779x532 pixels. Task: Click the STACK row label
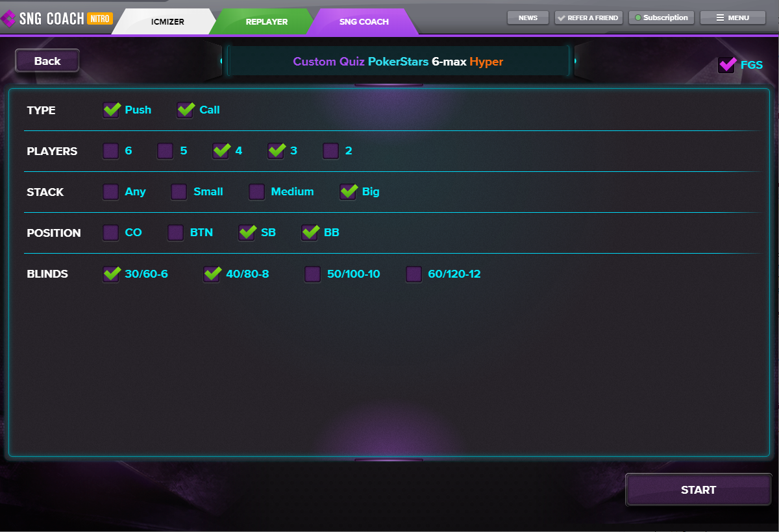45,192
